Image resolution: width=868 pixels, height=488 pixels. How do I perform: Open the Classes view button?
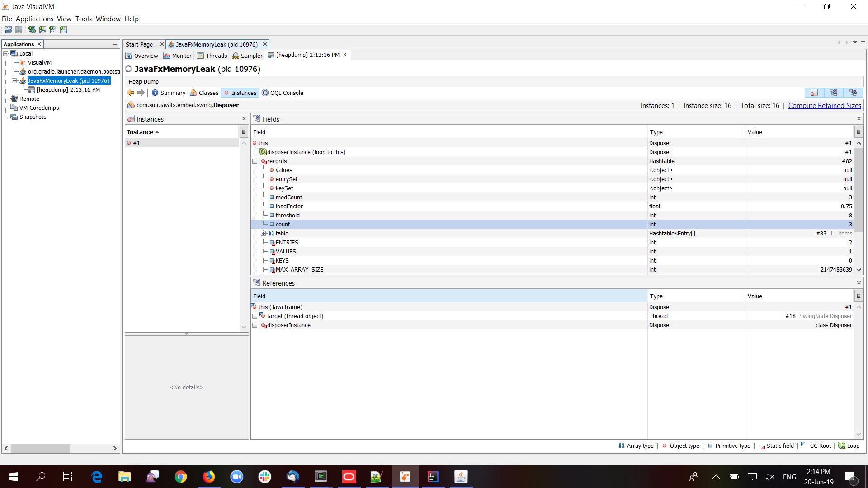(x=204, y=93)
